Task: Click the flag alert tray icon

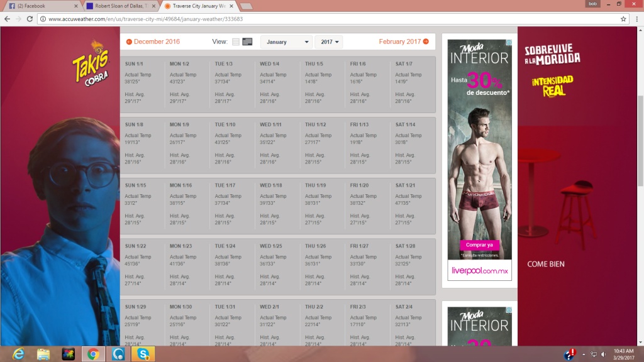Action: coord(570,354)
